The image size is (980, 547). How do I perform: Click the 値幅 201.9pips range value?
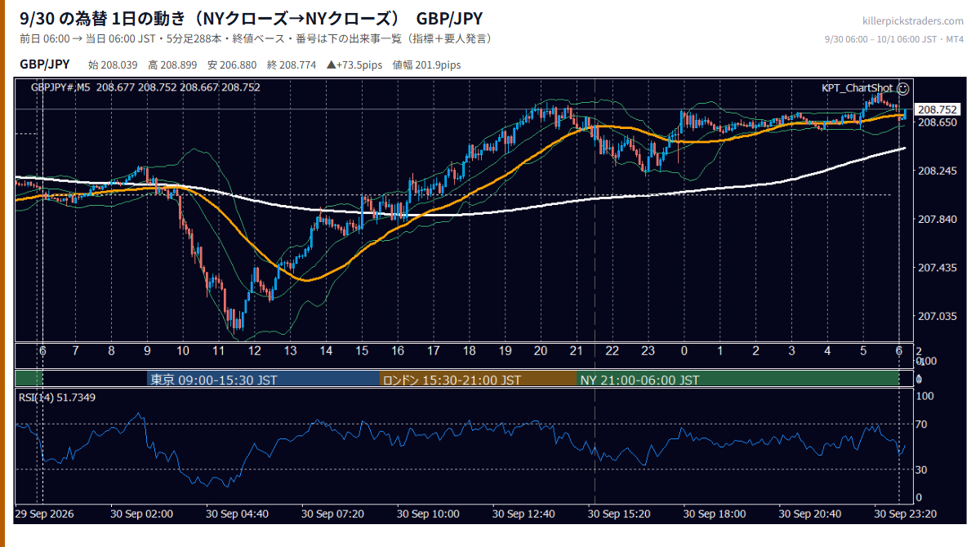pyautogui.click(x=426, y=64)
